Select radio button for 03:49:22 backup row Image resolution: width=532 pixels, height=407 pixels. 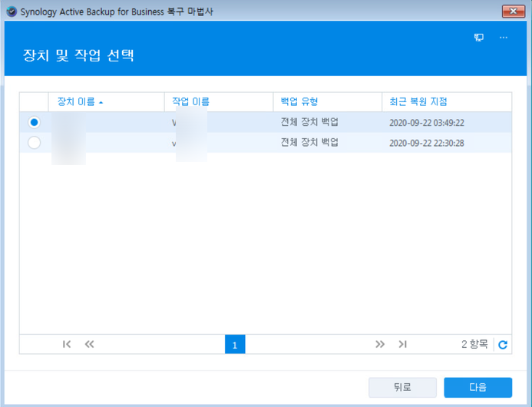click(34, 122)
